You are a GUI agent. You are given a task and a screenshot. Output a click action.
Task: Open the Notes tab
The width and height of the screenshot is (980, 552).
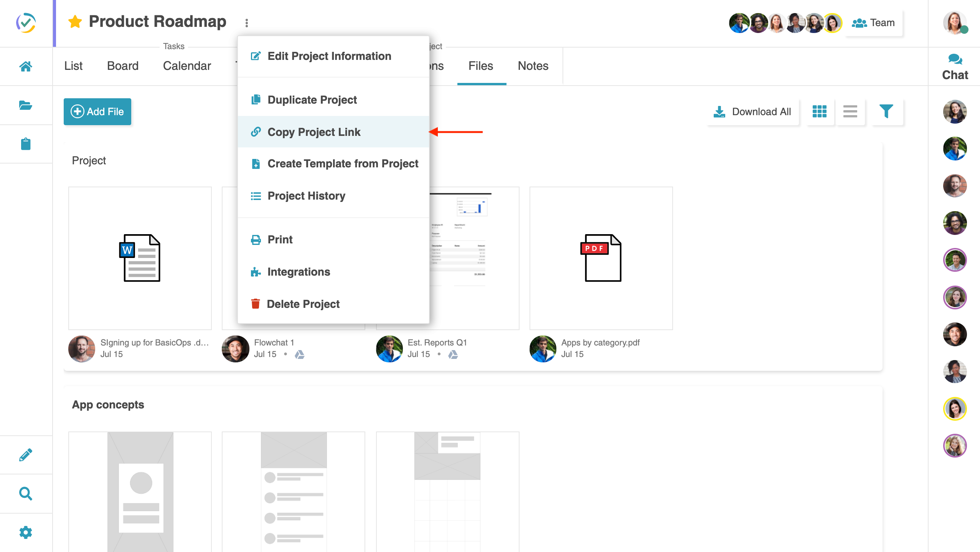click(x=533, y=66)
